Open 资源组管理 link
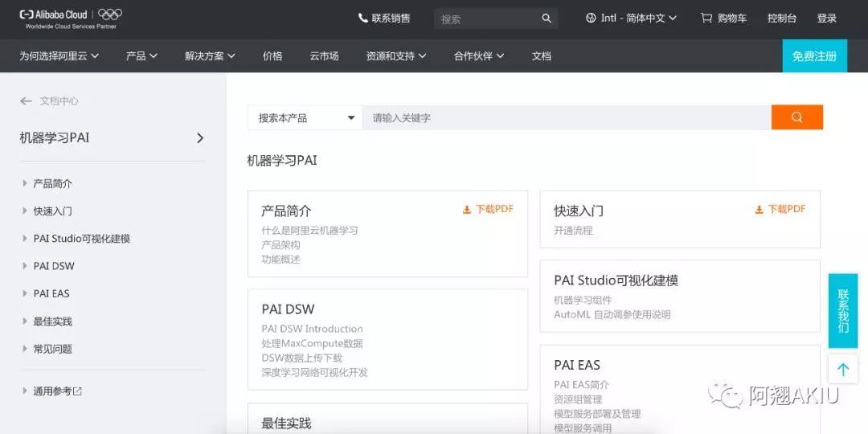 tap(578, 399)
